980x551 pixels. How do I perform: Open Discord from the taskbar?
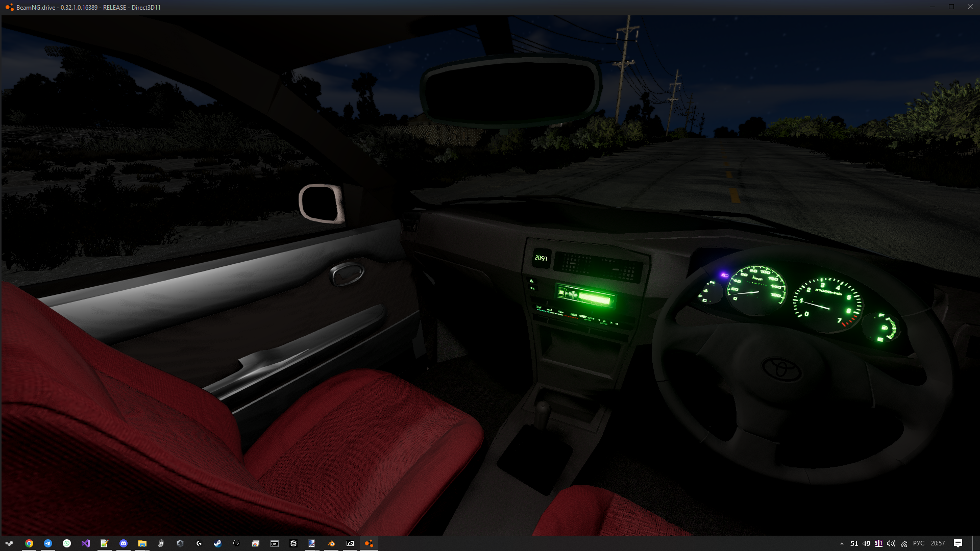coord(124,543)
